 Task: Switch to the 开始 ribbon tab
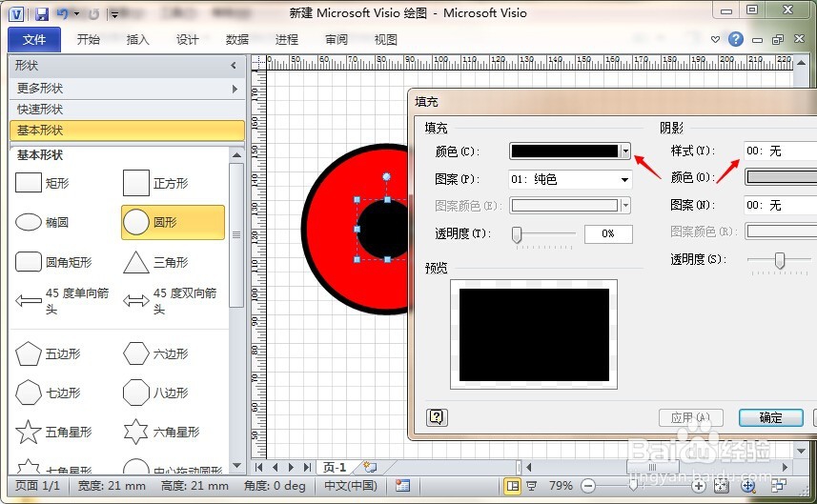pos(88,40)
